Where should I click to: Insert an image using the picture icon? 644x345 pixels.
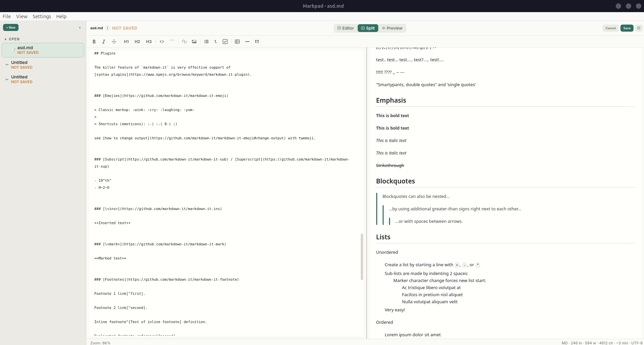[x=194, y=42]
